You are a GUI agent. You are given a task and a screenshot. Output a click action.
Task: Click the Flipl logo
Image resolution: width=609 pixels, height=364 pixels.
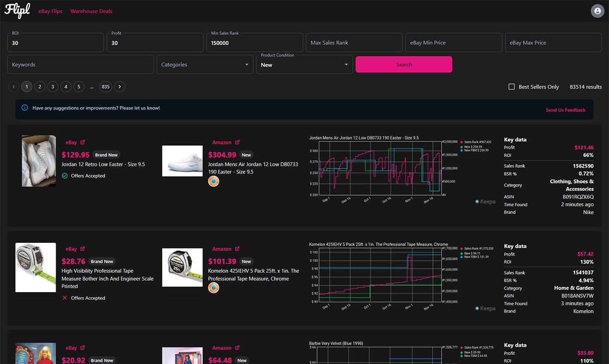click(x=17, y=10)
